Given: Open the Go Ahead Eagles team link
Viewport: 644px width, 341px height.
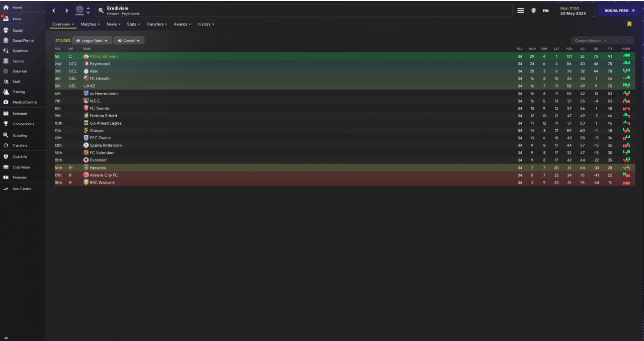Looking at the screenshot, I should 106,123.
